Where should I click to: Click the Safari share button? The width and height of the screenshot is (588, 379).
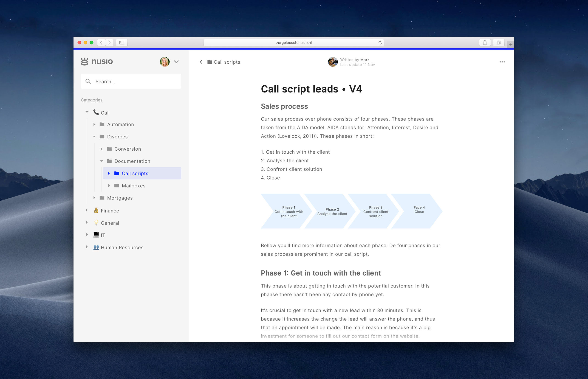pyautogui.click(x=485, y=42)
